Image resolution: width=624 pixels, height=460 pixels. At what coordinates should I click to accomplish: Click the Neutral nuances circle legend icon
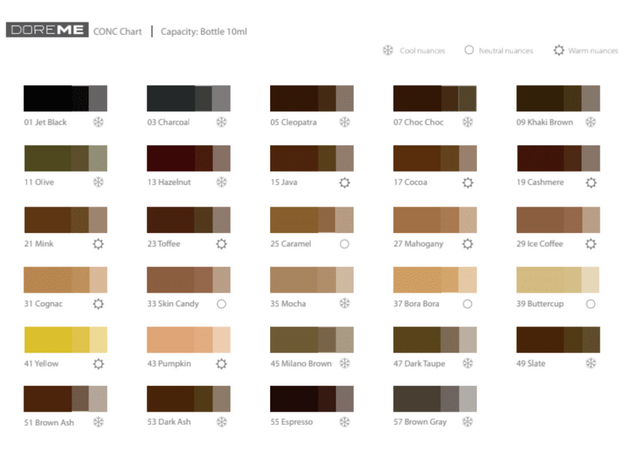(468, 50)
